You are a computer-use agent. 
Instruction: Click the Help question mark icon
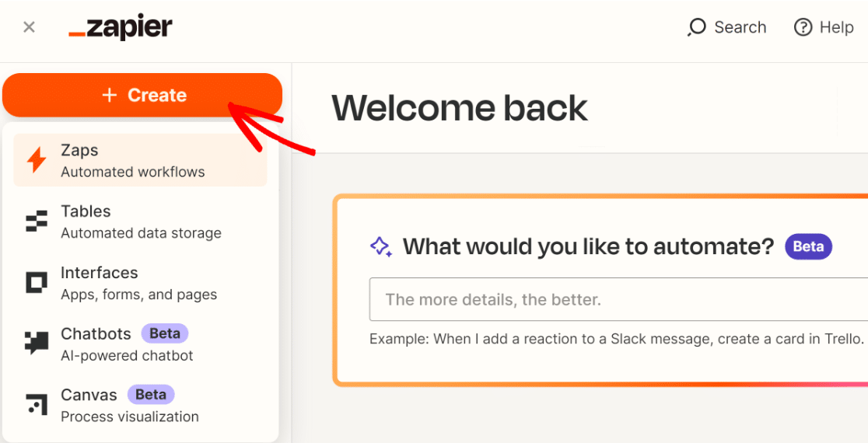click(803, 27)
